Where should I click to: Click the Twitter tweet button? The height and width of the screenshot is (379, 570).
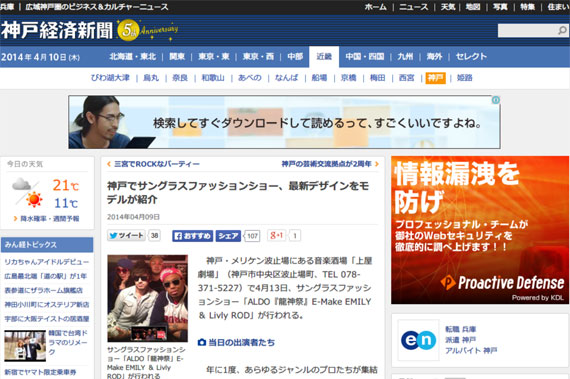126,235
